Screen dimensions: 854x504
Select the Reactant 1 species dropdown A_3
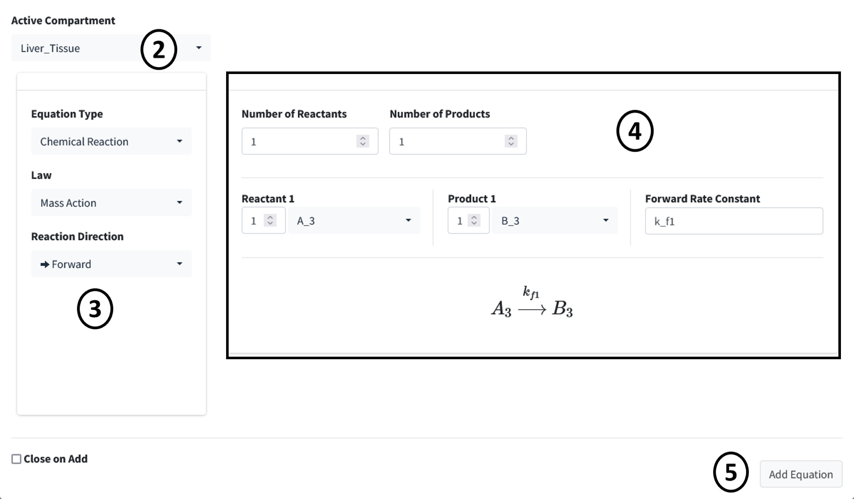(x=354, y=220)
